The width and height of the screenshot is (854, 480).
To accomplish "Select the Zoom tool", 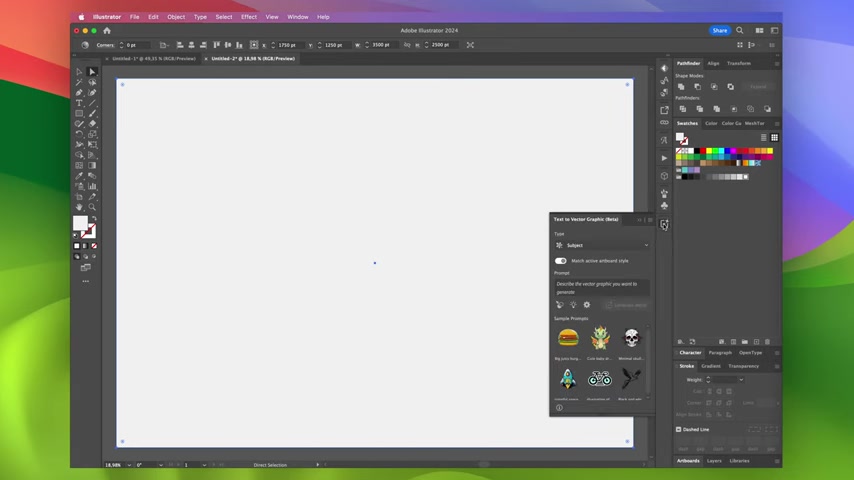I will (92, 207).
